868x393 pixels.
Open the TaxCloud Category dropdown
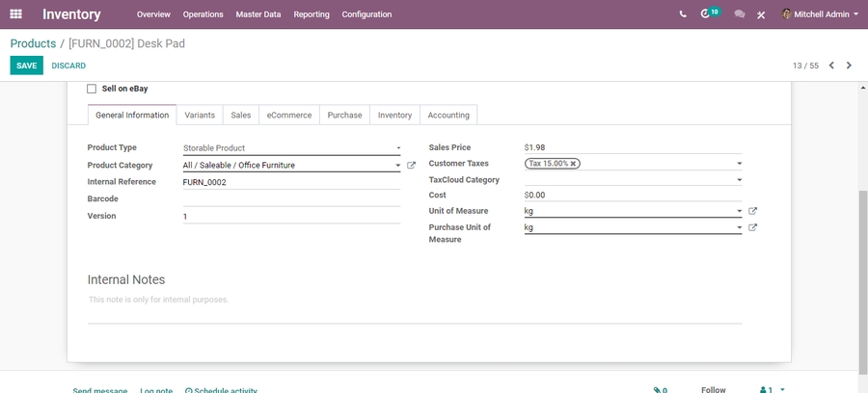(x=633, y=180)
